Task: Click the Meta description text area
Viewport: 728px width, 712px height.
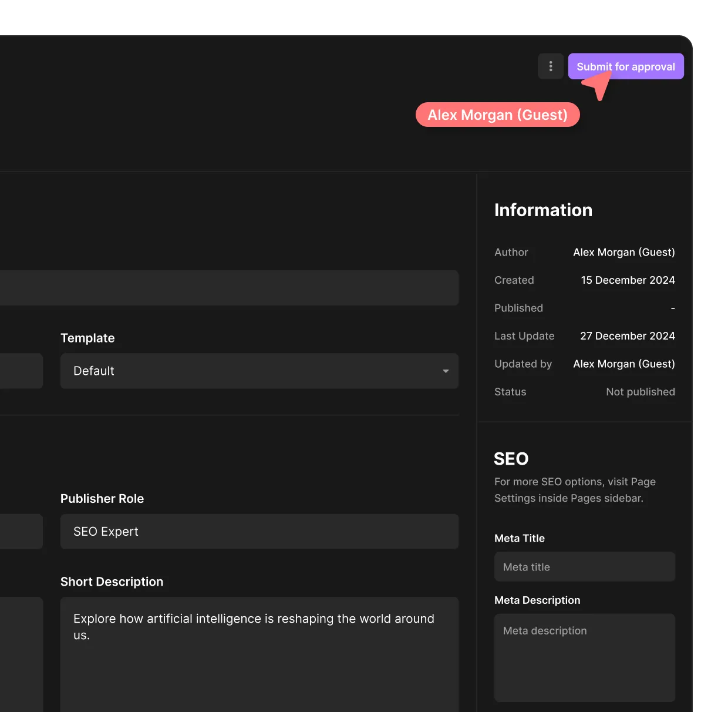Action: (x=585, y=658)
